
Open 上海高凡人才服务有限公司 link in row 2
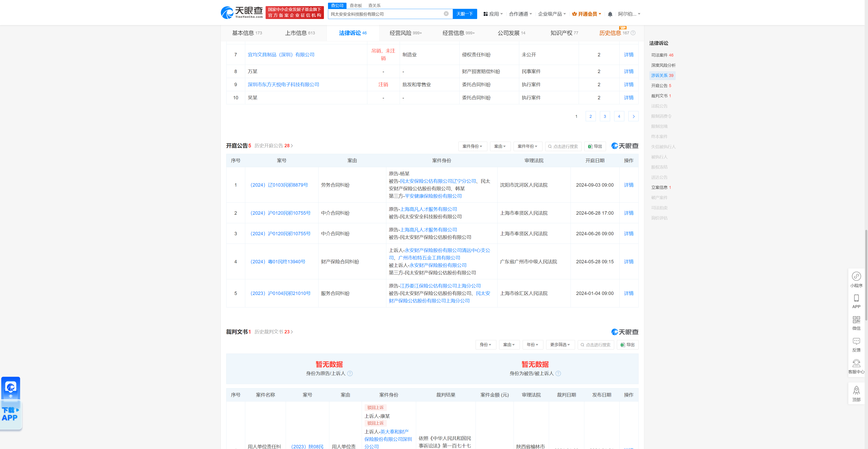click(x=428, y=209)
